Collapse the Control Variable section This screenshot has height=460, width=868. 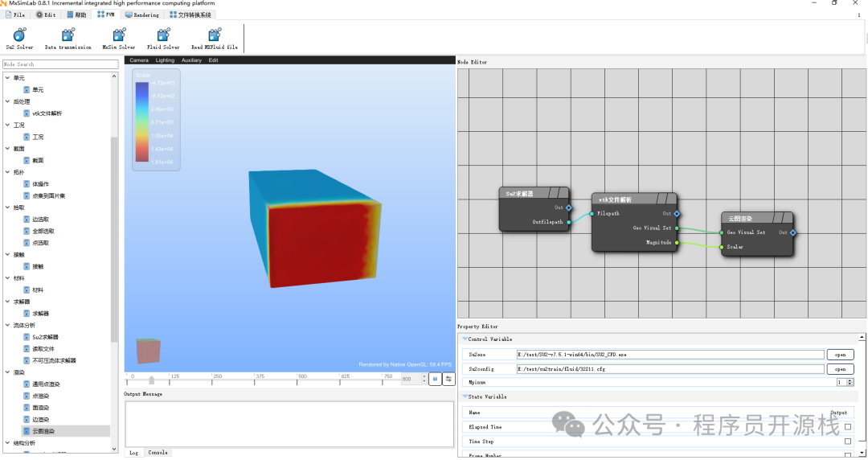click(x=465, y=339)
